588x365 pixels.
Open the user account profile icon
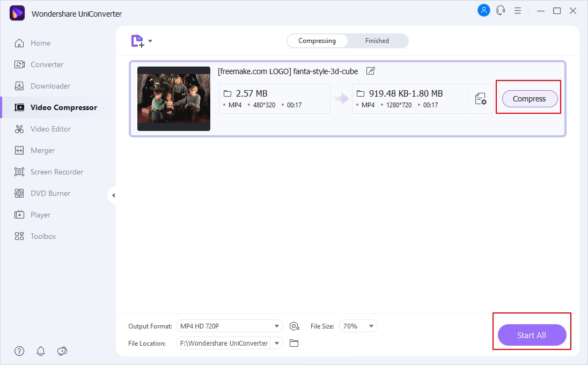click(484, 11)
